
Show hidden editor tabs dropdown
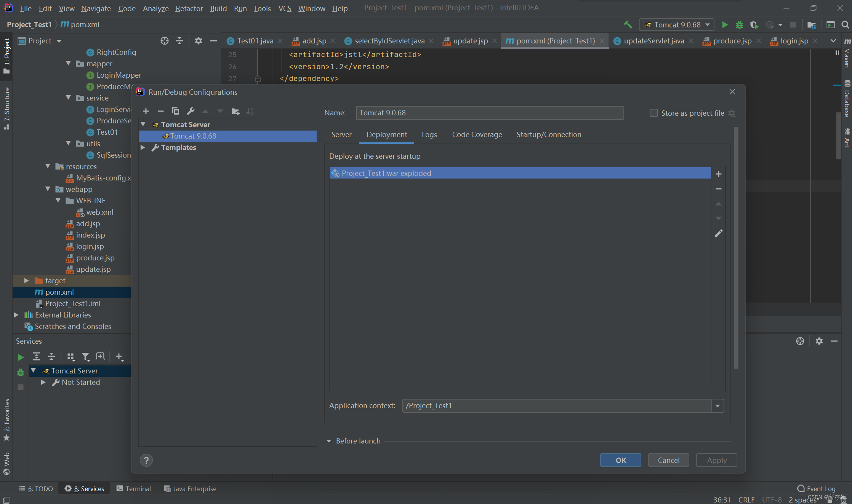pyautogui.click(x=833, y=41)
